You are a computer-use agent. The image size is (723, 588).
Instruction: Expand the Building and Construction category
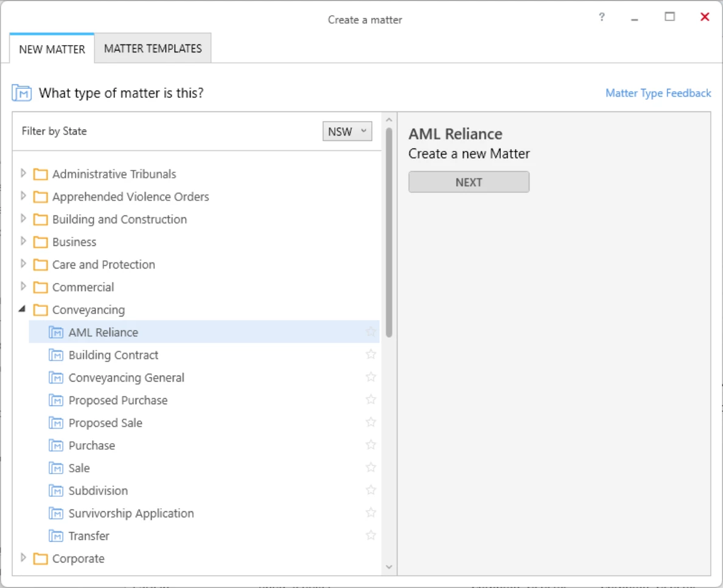[x=23, y=219]
